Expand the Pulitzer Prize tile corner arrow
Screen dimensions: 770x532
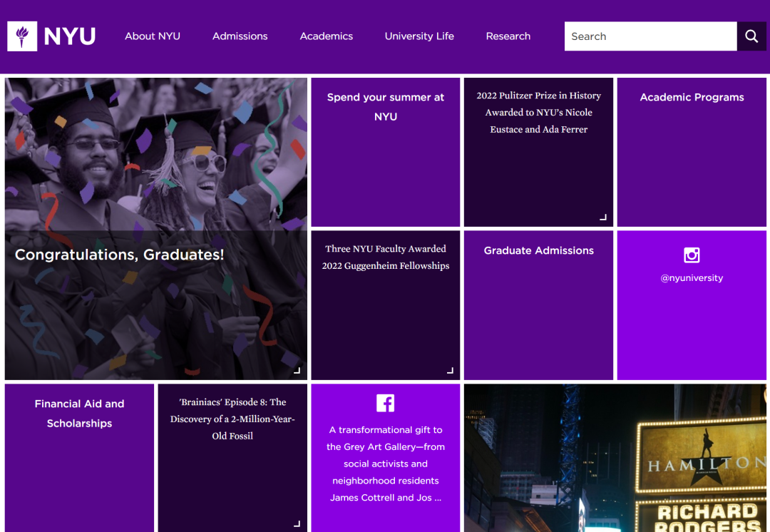tap(602, 216)
